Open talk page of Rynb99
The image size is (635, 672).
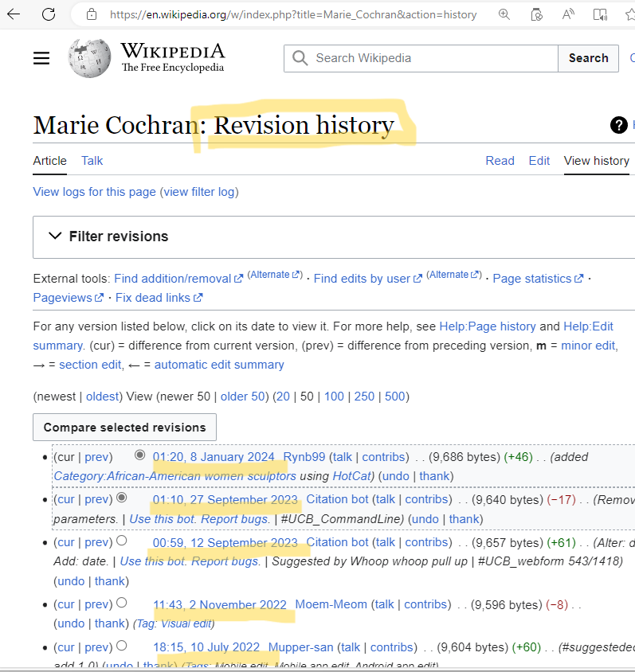point(343,457)
